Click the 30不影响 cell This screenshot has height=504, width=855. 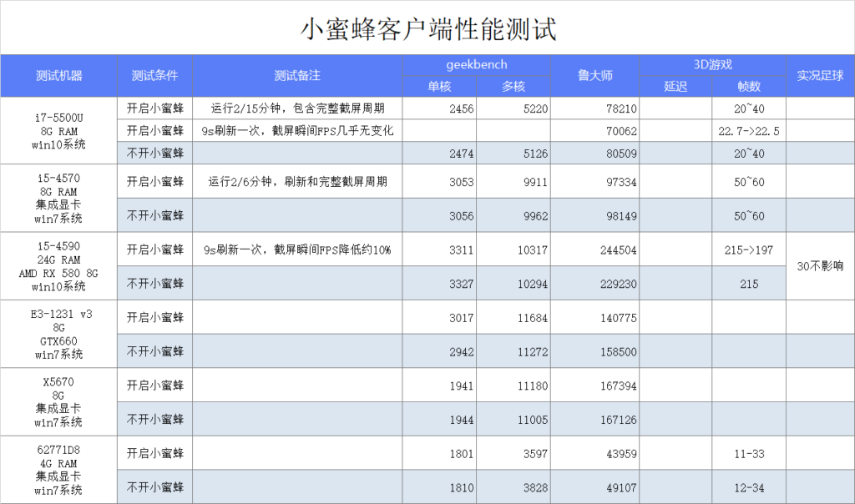820,266
